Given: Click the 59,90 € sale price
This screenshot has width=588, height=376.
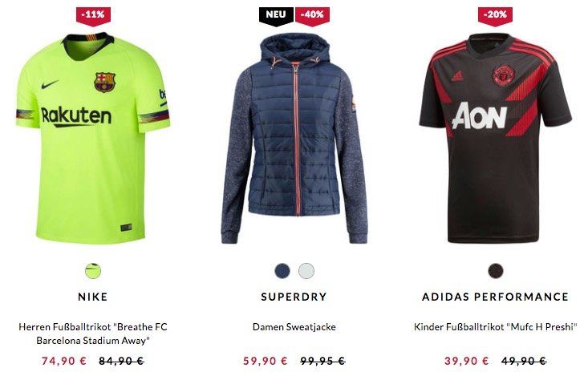Looking at the screenshot, I should pyautogui.click(x=266, y=361).
